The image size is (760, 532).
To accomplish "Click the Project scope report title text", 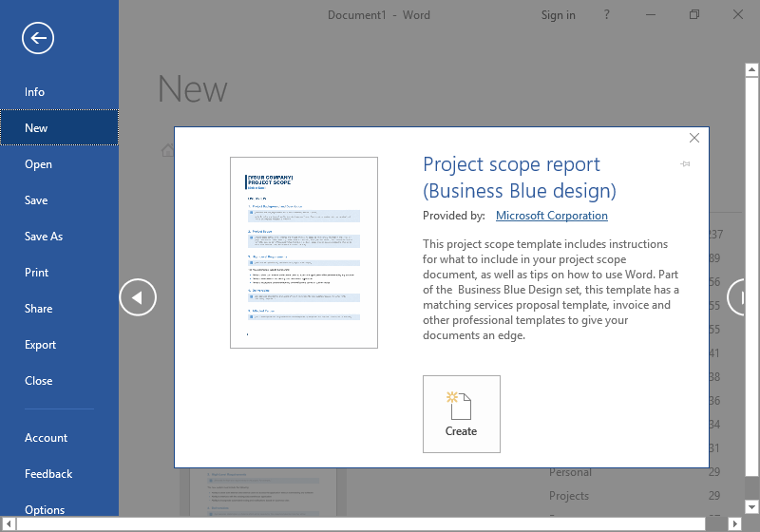I will coord(519,178).
